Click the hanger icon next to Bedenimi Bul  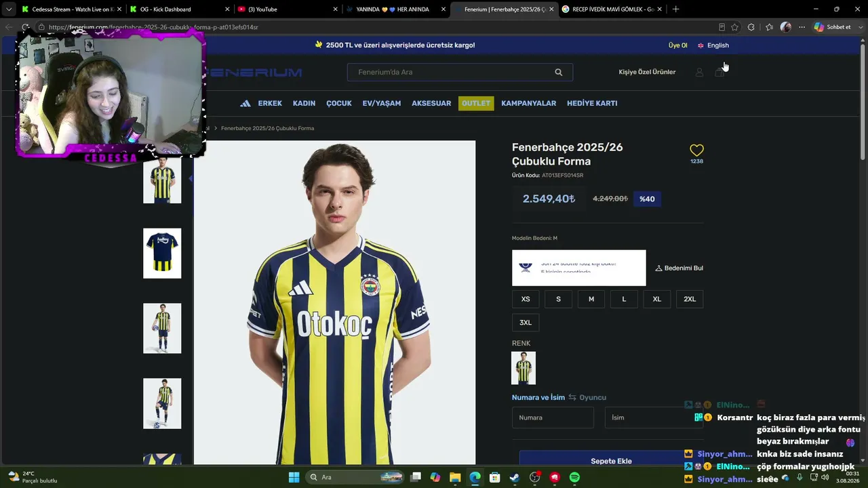pyautogui.click(x=658, y=268)
